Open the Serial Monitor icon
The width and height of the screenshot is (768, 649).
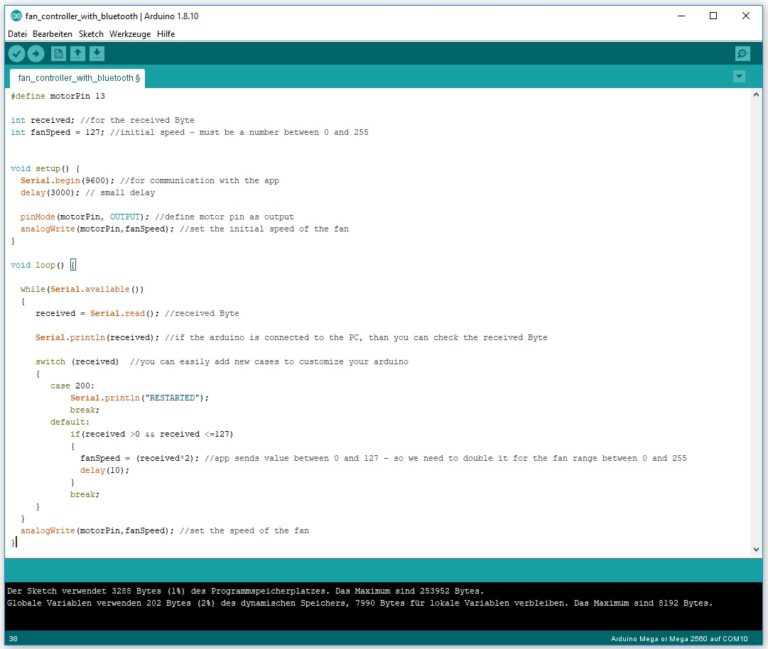[x=743, y=53]
